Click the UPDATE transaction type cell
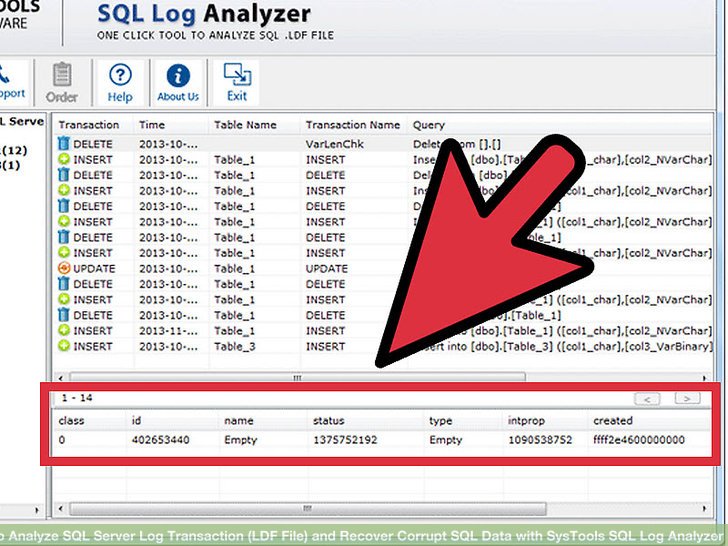This screenshot has height=546, width=728. [94, 268]
